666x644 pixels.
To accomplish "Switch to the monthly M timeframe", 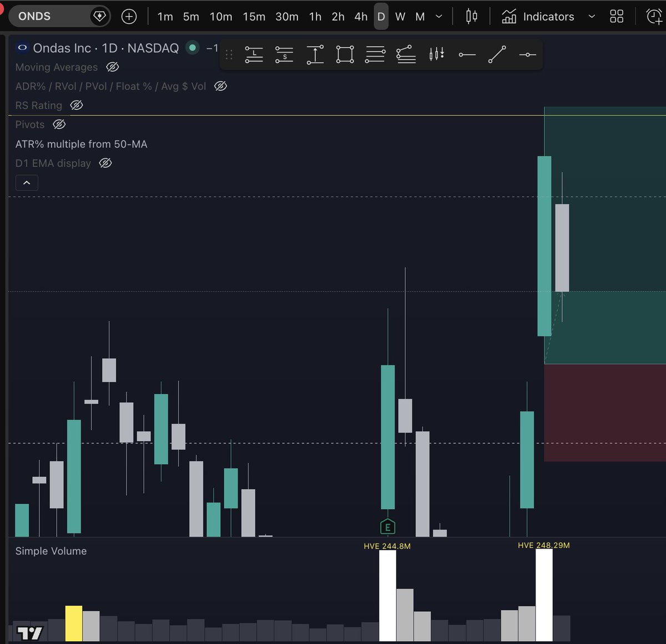I will tap(420, 17).
